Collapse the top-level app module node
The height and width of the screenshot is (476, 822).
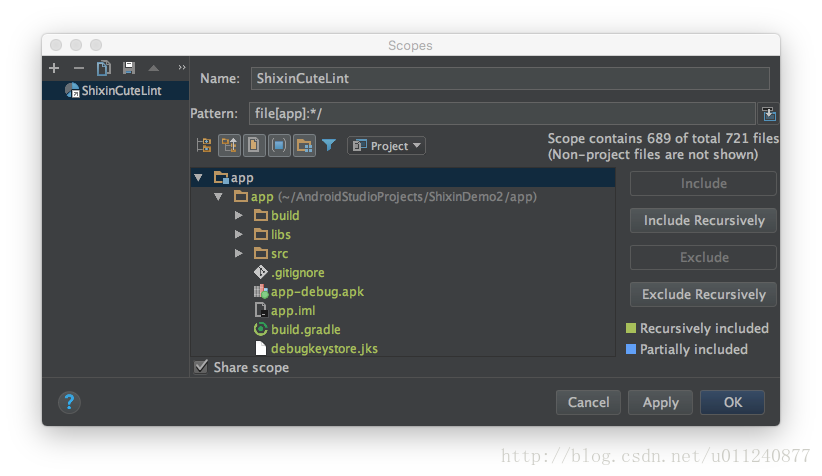point(198,178)
